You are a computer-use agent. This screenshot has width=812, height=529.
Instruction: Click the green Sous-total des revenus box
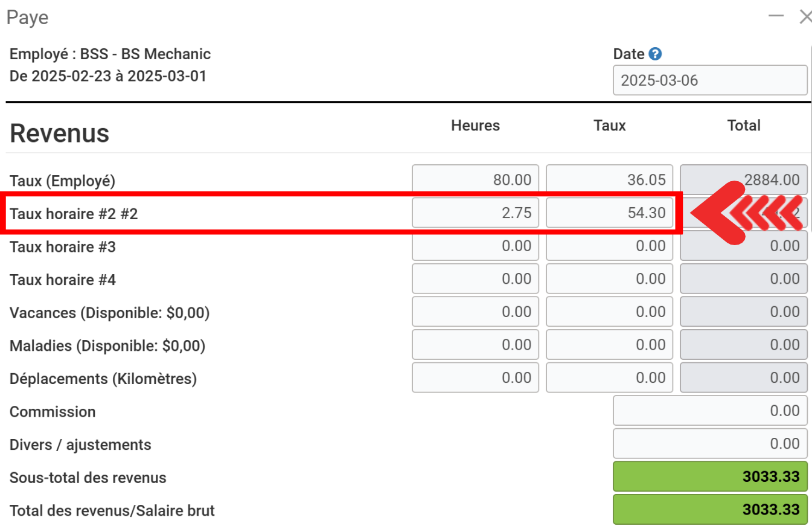click(710, 477)
